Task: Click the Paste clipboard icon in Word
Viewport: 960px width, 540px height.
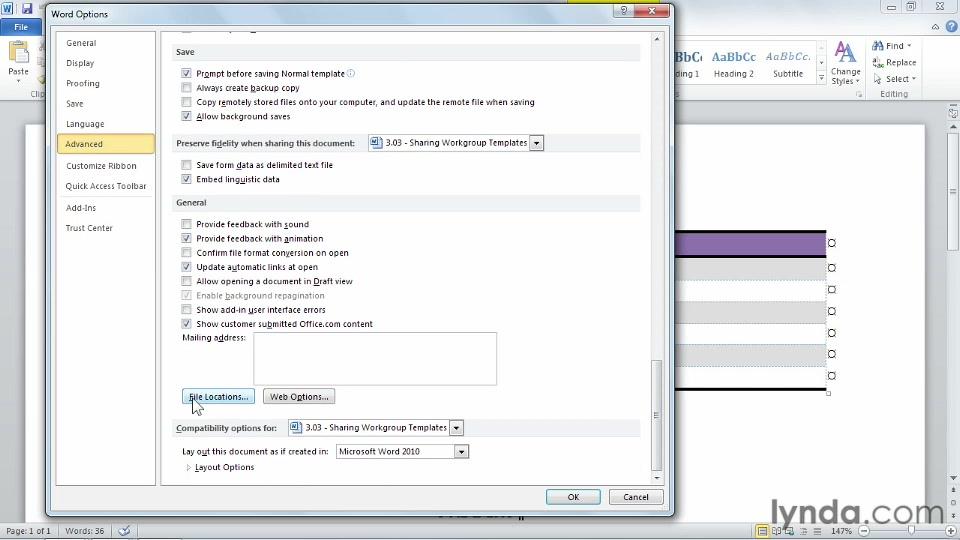Action: [x=18, y=53]
